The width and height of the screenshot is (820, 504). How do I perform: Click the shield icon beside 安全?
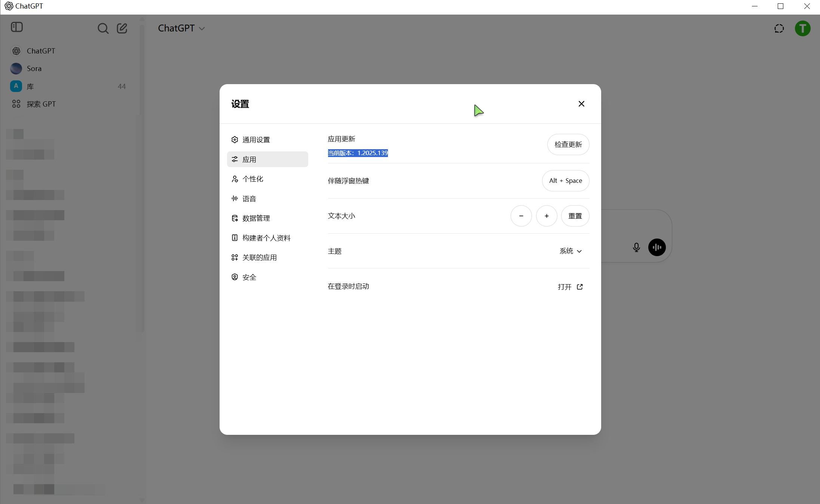pos(235,277)
